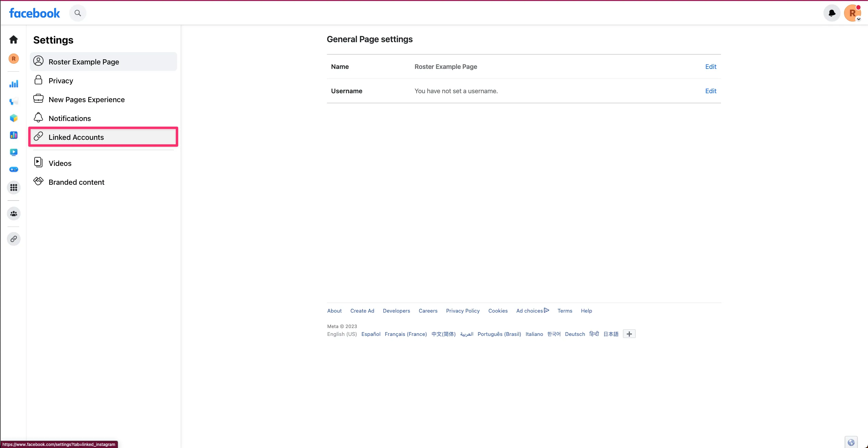Open the video play icon in sidebar
This screenshot has height=448, width=868.
coord(14,152)
